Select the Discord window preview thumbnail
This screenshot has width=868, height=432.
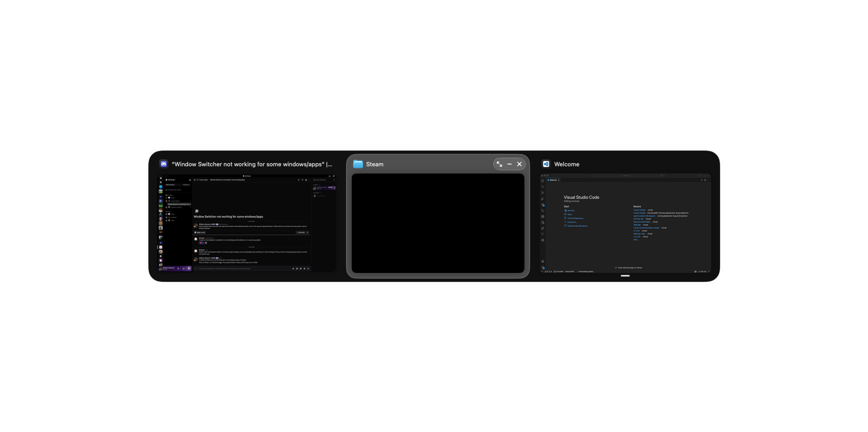[x=247, y=223]
